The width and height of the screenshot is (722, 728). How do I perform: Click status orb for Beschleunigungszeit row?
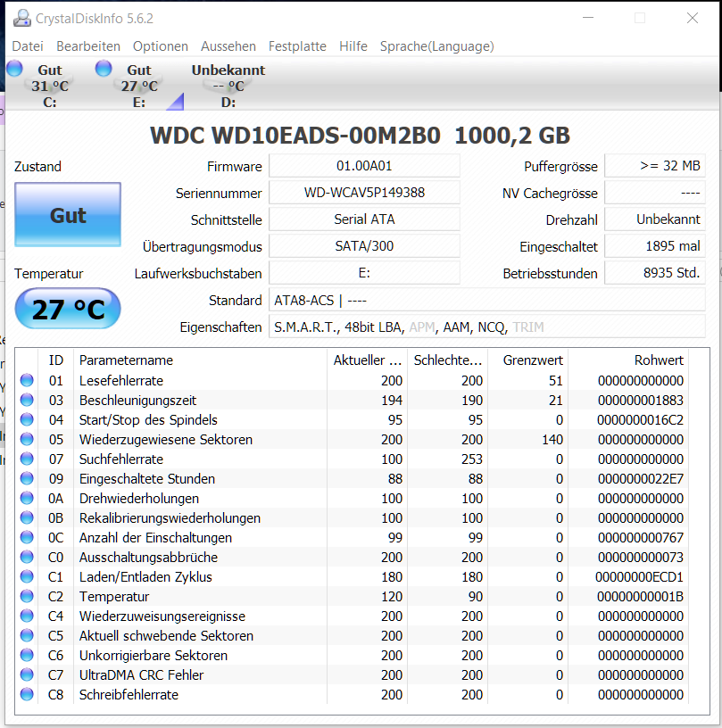coord(27,400)
